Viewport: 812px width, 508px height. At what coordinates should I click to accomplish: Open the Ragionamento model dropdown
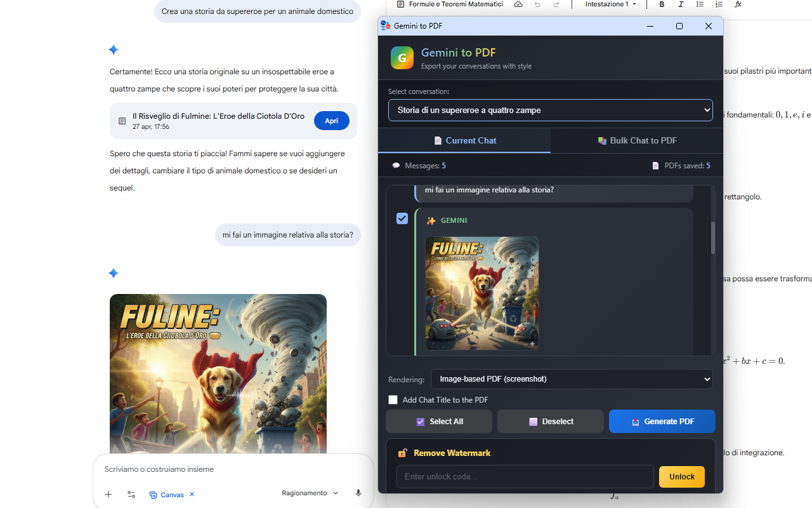[310, 493]
